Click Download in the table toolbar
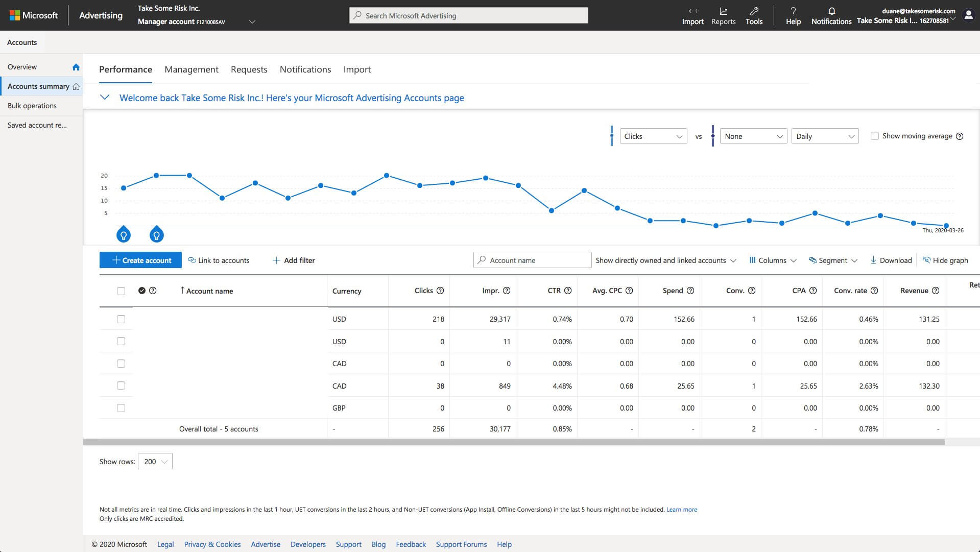Viewport: 980px width, 552px height. point(891,260)
